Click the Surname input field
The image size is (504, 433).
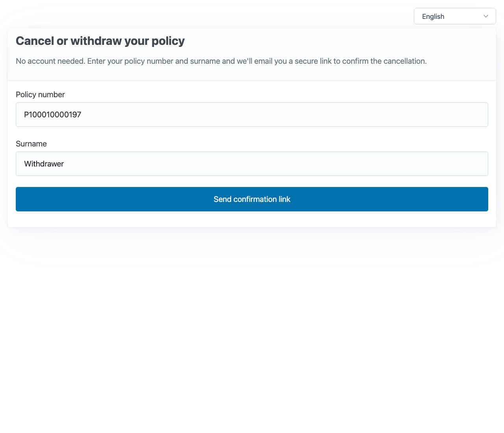(252, 164)
